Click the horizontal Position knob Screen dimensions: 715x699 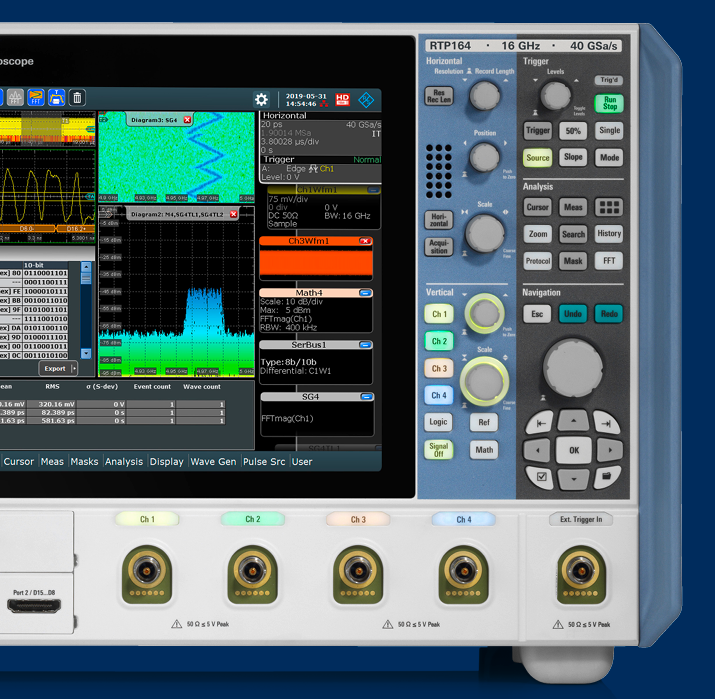click(x=484, y=157)
